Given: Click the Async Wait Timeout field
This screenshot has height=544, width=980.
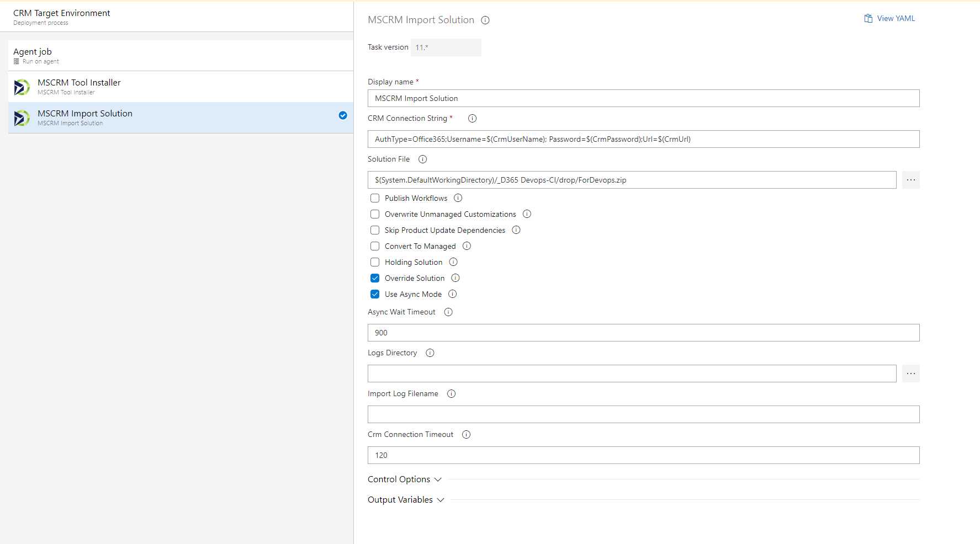Looking at the screenshot, I should pyautogui.click(x=643, y=333).
